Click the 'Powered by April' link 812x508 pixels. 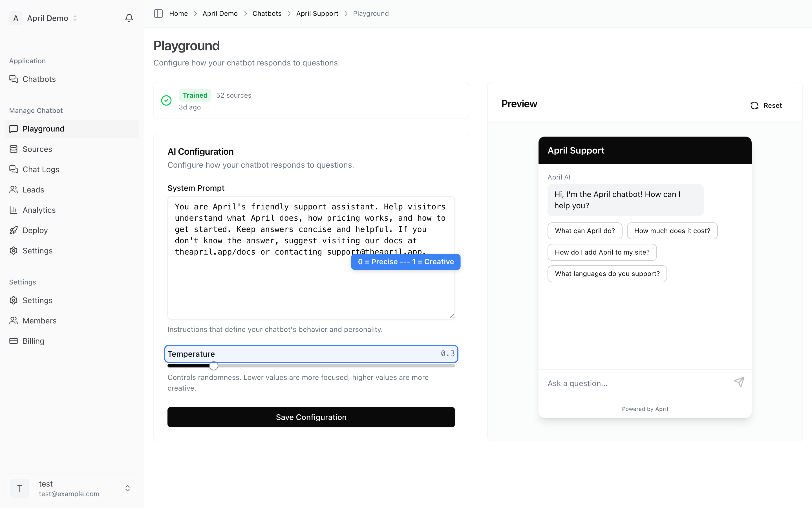(645, 409)
